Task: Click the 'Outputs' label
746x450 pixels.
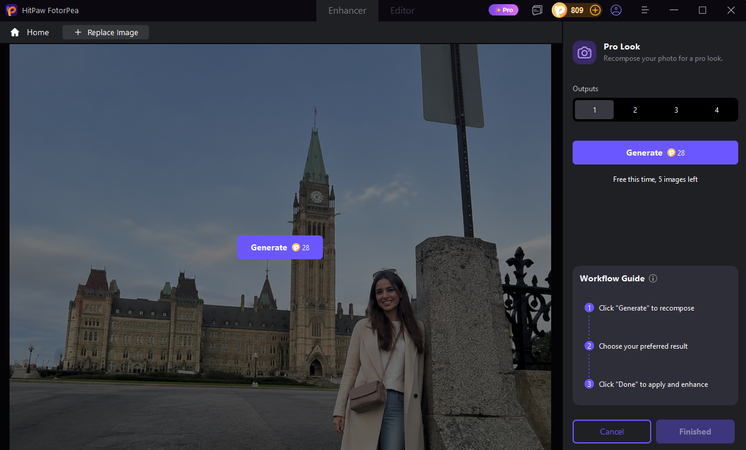Action: 585,88
